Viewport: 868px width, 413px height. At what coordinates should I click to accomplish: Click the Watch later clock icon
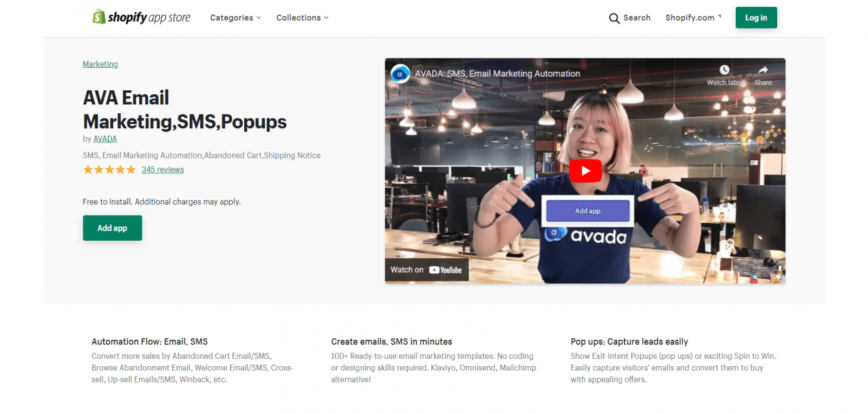pyautogui.click(x=724, y=70)
